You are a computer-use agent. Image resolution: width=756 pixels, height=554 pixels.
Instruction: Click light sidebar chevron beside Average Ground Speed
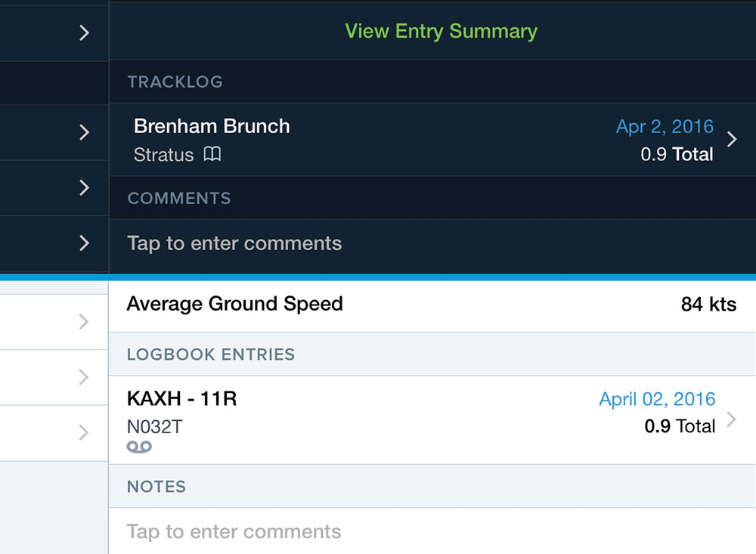pyautogui.click(x=84, y=322)
